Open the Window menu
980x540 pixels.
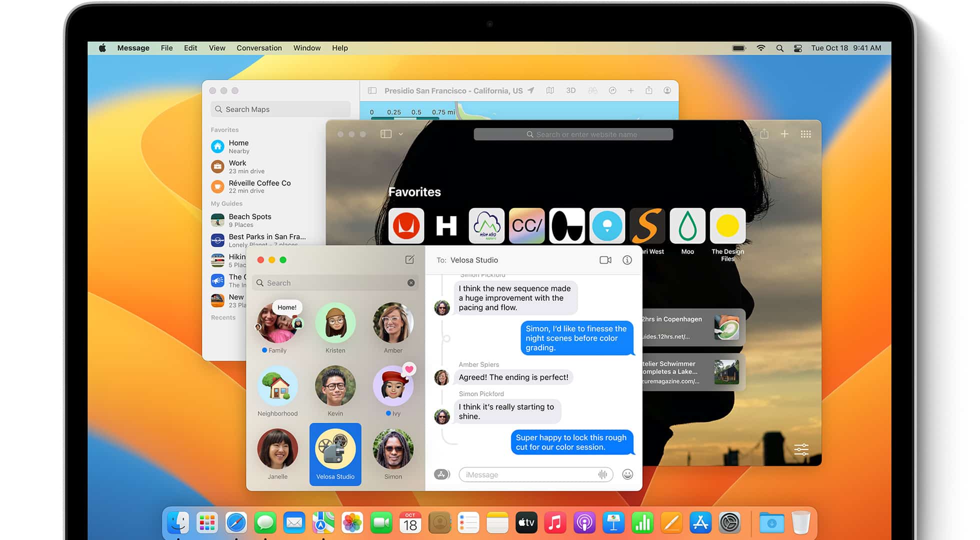306,47
